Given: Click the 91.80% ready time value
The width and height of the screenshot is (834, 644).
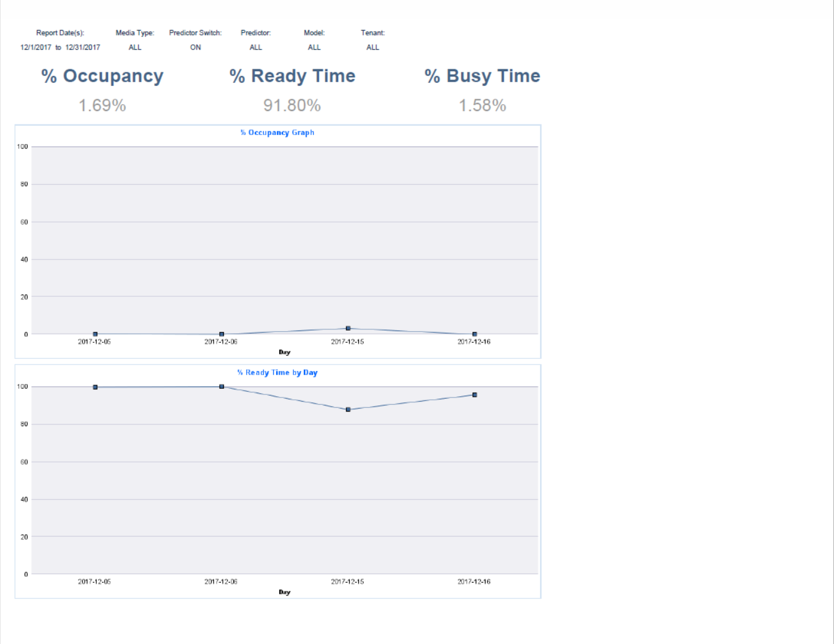Looking at the screenshot, I should [292, 105].
